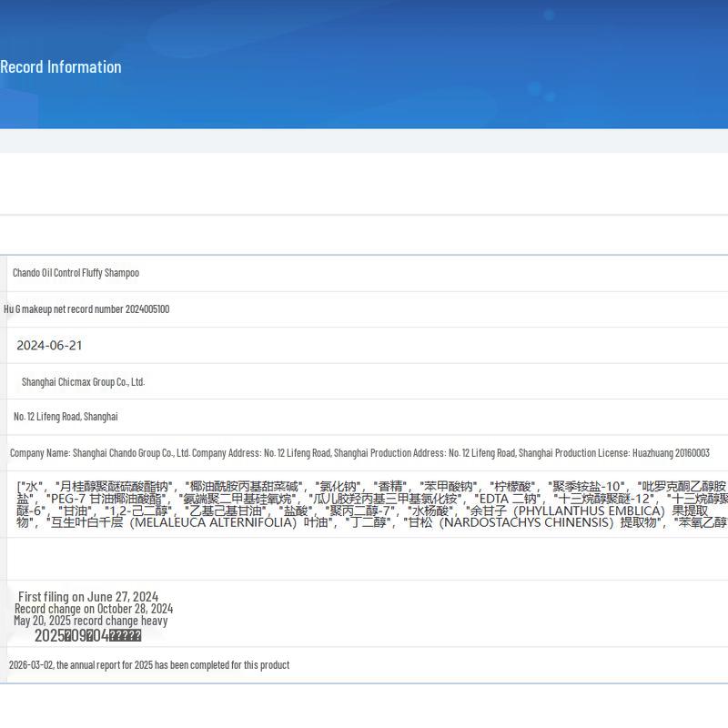Image resolution: width=728 pixels, height=728 pixels.
Task: Click the record number 2024005100 text
Action: point(86,309)
